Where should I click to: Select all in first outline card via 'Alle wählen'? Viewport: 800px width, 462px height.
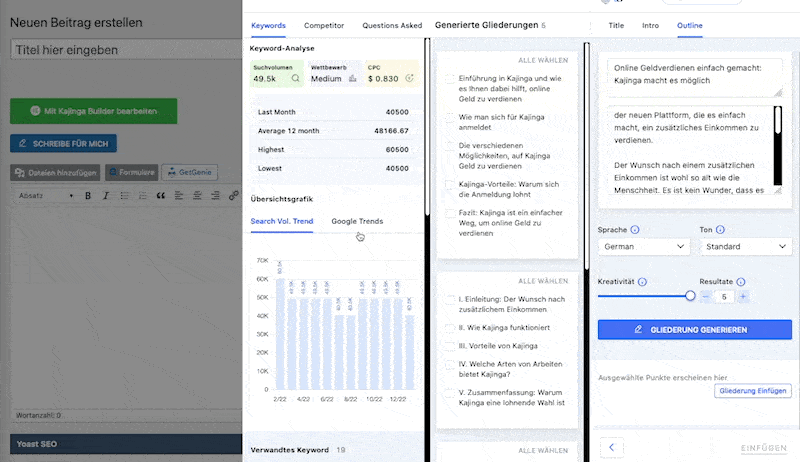[x=543, y=60]
